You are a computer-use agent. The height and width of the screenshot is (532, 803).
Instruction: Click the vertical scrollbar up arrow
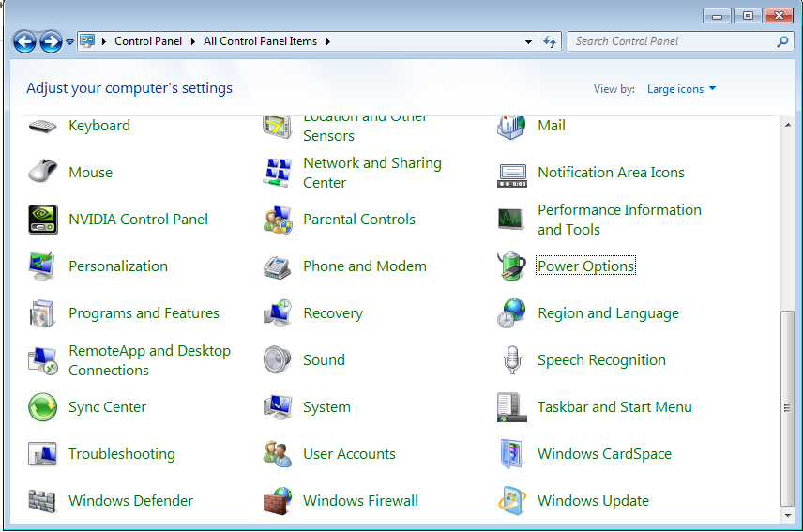click(x=787, y=124)
